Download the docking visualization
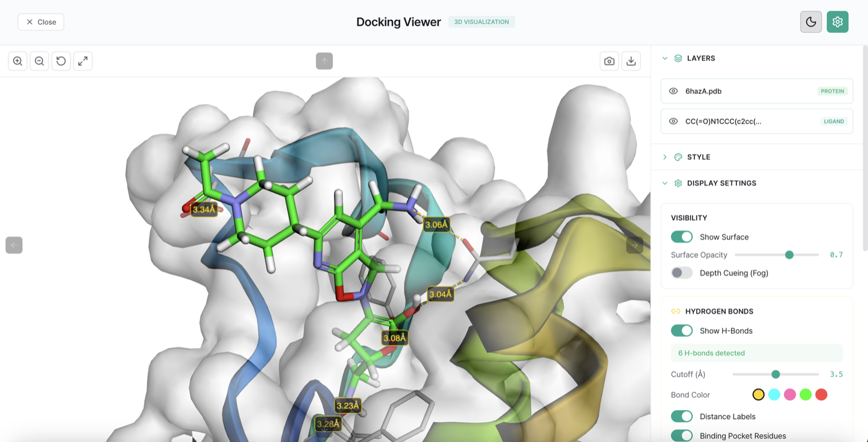Viewport: 868px width, 442px height. [x=631, y=61]
